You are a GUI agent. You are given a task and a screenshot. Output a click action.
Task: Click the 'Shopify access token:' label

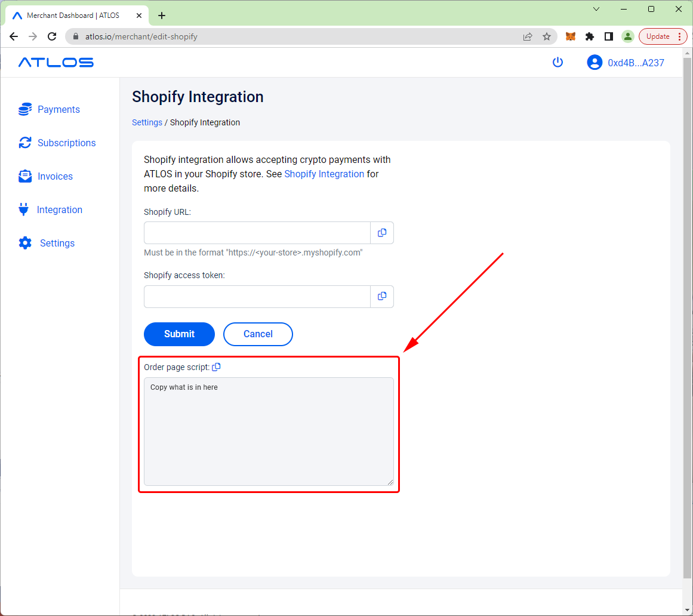pos(184,275)
